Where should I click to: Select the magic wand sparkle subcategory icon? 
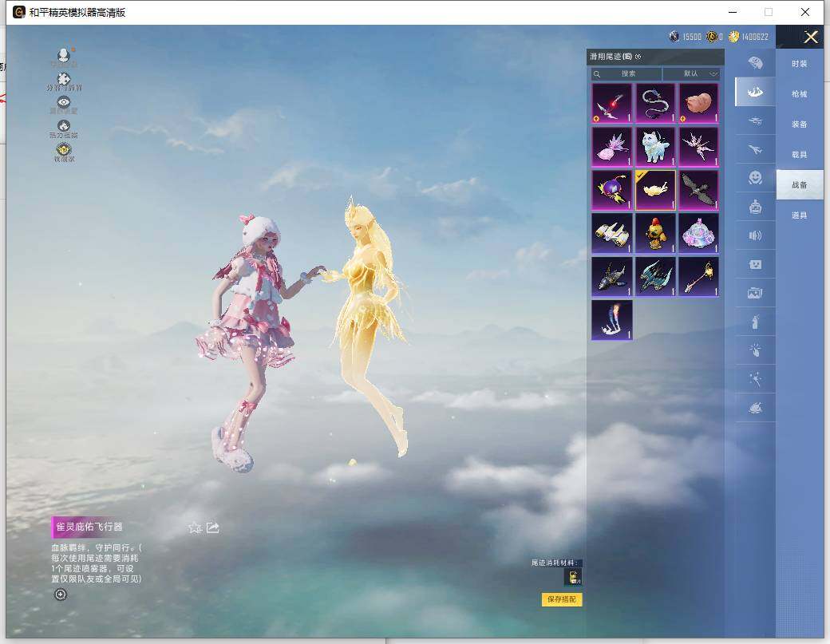pyautogui.click(x=755, y=378)
